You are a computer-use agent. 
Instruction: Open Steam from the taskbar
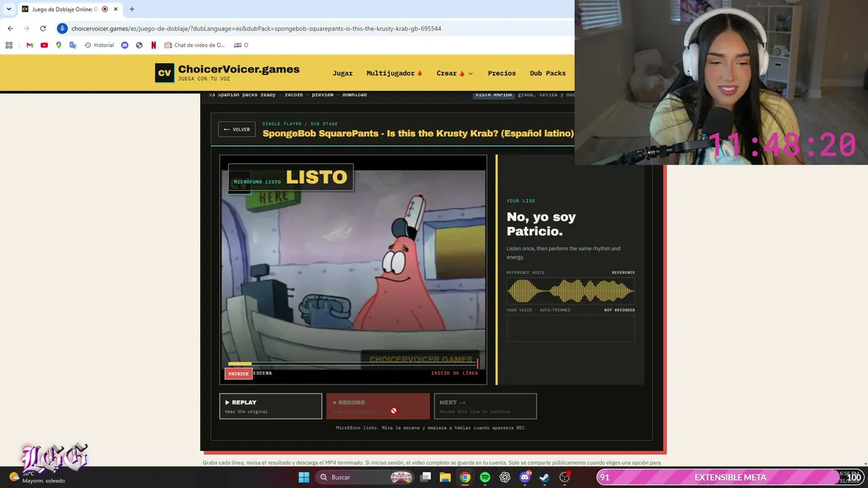click(545, 477)
